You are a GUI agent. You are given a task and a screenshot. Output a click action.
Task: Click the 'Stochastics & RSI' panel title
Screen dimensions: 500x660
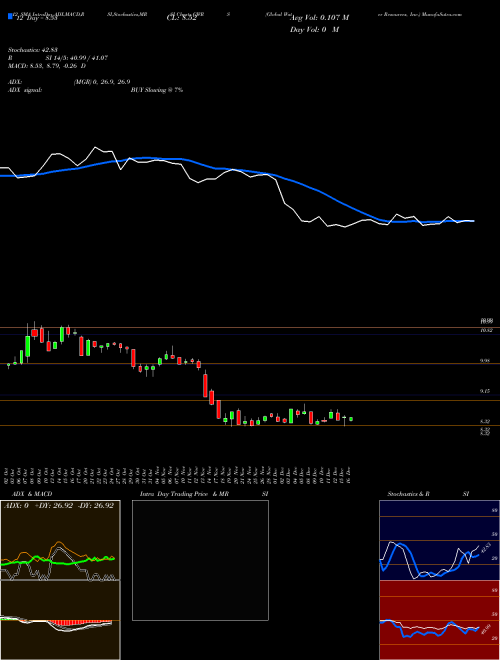coord(428,494)
